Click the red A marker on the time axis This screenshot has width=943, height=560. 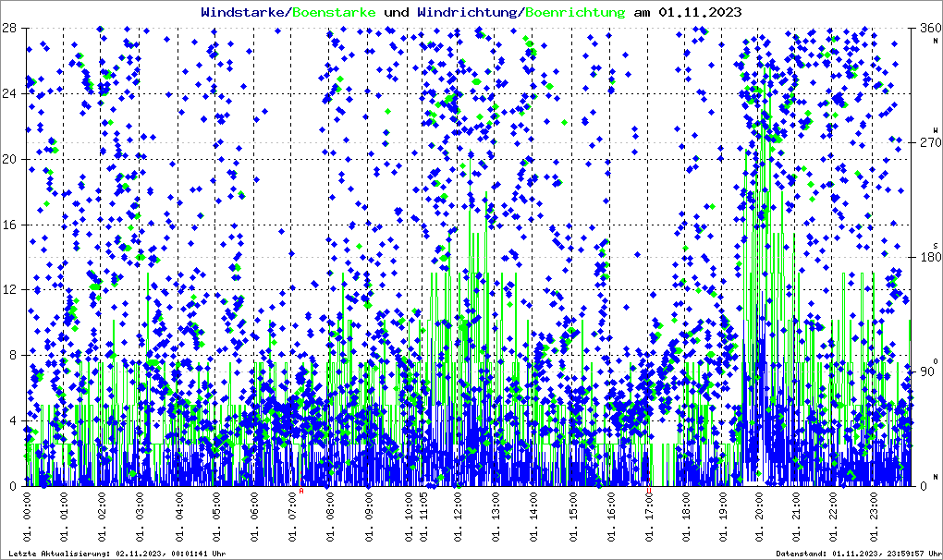(x=301, y=491)
